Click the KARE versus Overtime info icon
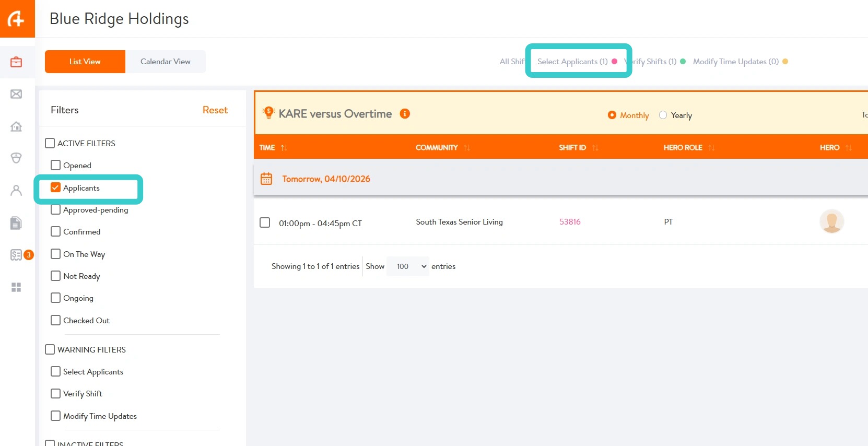868x446 pixels. 405,114
